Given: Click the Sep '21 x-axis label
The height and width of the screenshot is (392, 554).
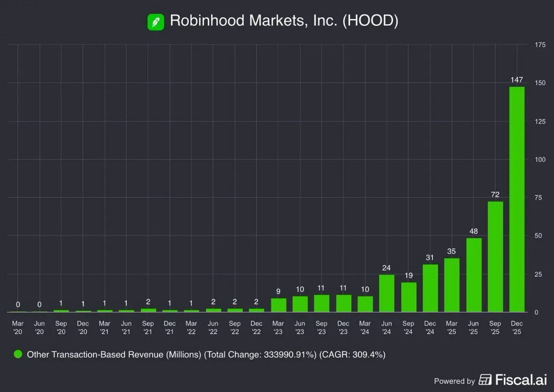Looking at the screenshot, I should click(148, 327).
